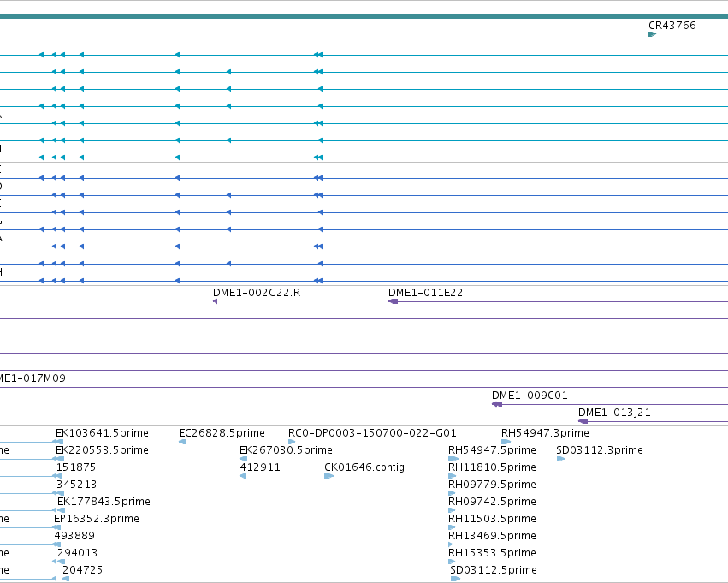Click the arrow glyph below RH54947.5prime

tap(453, 459)
